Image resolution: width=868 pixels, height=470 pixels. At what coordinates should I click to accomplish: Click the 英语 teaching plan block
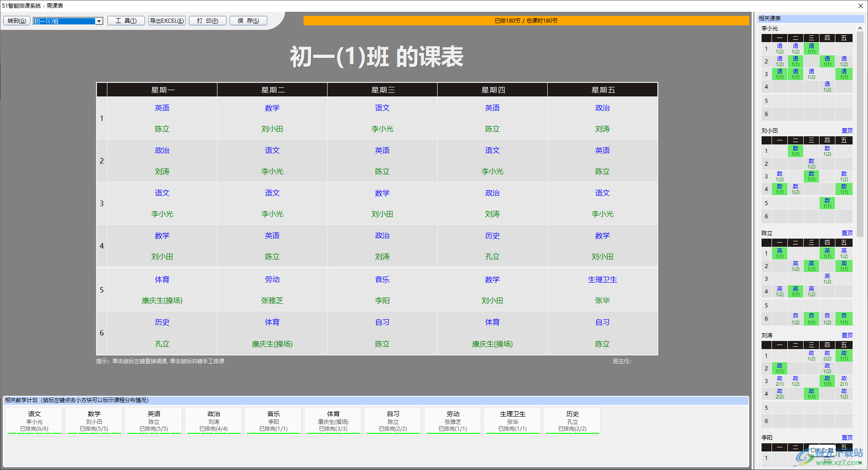pyautogui.click(x=154, y=421)
